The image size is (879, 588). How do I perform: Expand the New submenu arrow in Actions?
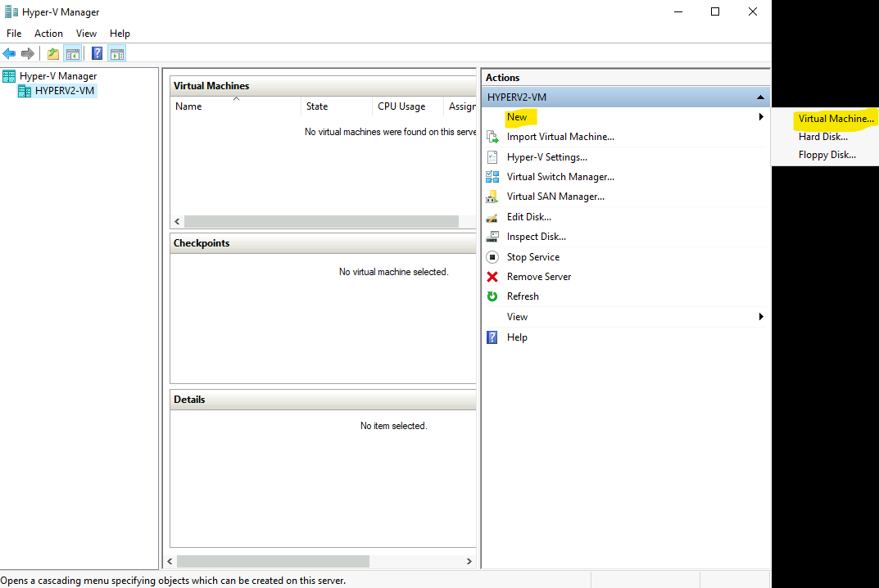[x=761, y=116]
